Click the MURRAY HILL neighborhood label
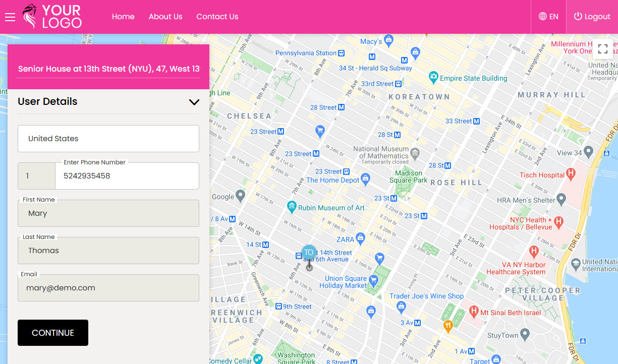Image resolution: width=618 pixels, height=364 pixels. click(x=551, y=95)
